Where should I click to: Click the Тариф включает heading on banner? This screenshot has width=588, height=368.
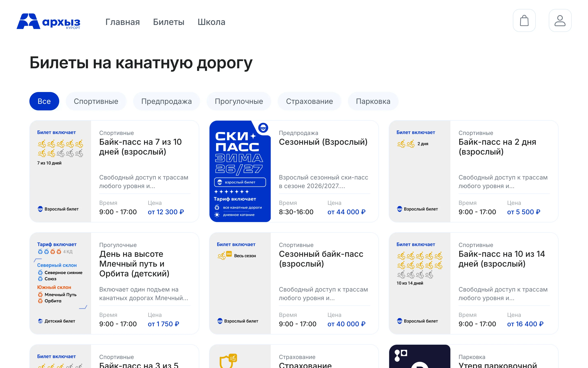235,199
